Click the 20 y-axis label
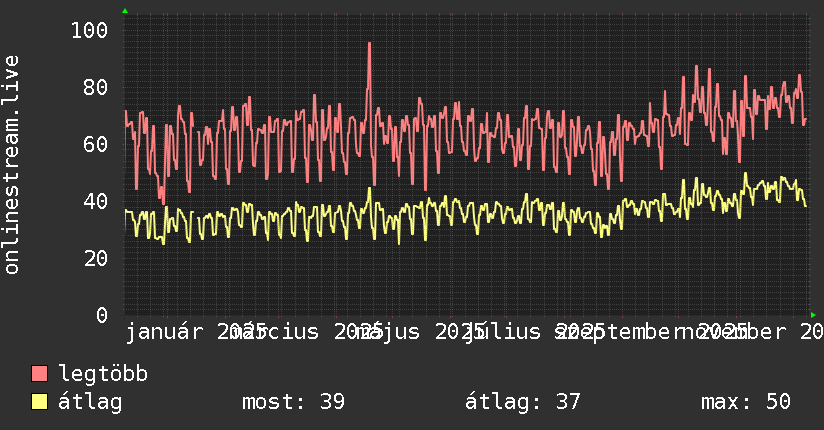824x430 pixels. [96, 259]
